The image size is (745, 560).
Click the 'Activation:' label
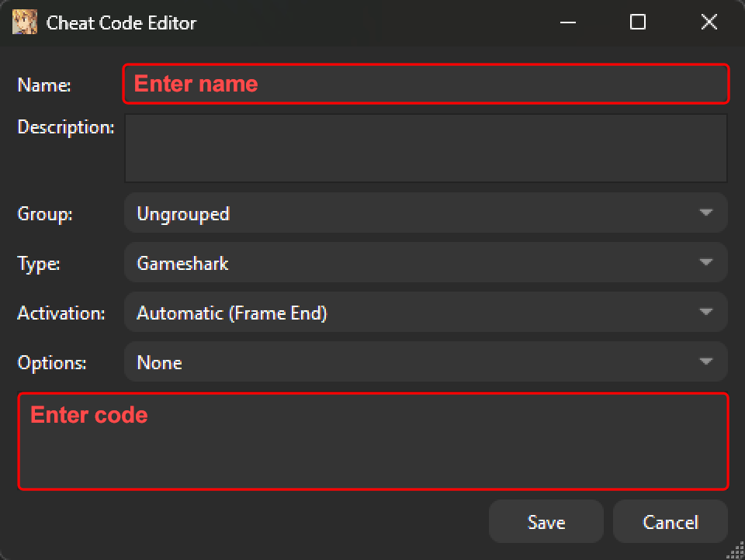click(x=61, y=313)
